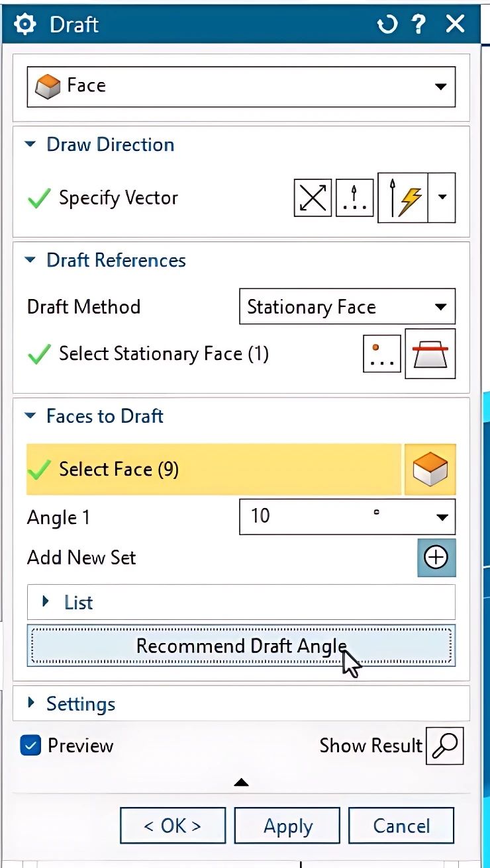Click the Point Dialog icon
Image resolution: width=490 pixels, height=868 pixels.
382,354
